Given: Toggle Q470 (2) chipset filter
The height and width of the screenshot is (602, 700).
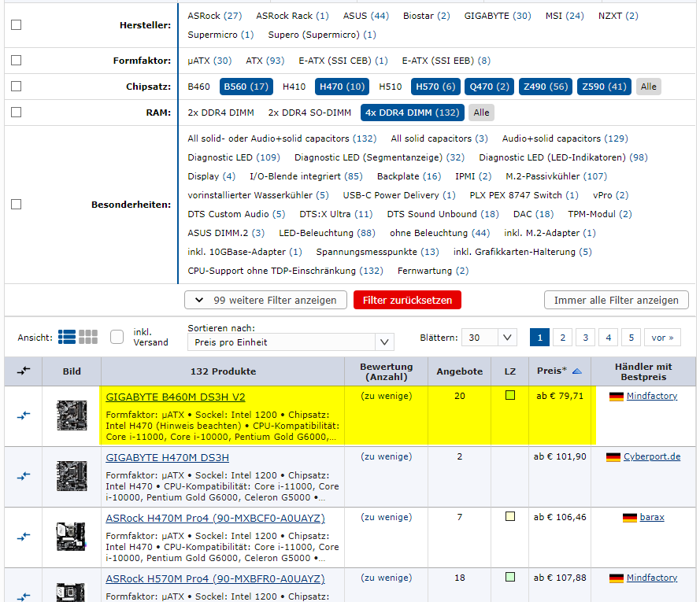Looking at the screenshot, I should (489, 87).
